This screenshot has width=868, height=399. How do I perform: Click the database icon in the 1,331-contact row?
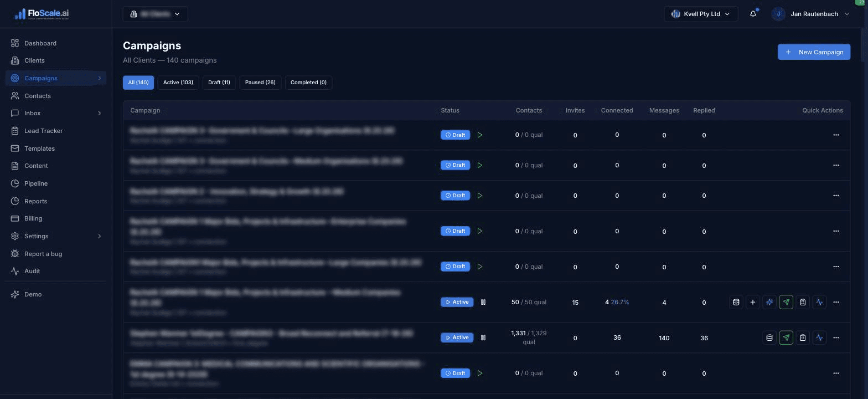(x=769, y=337)
